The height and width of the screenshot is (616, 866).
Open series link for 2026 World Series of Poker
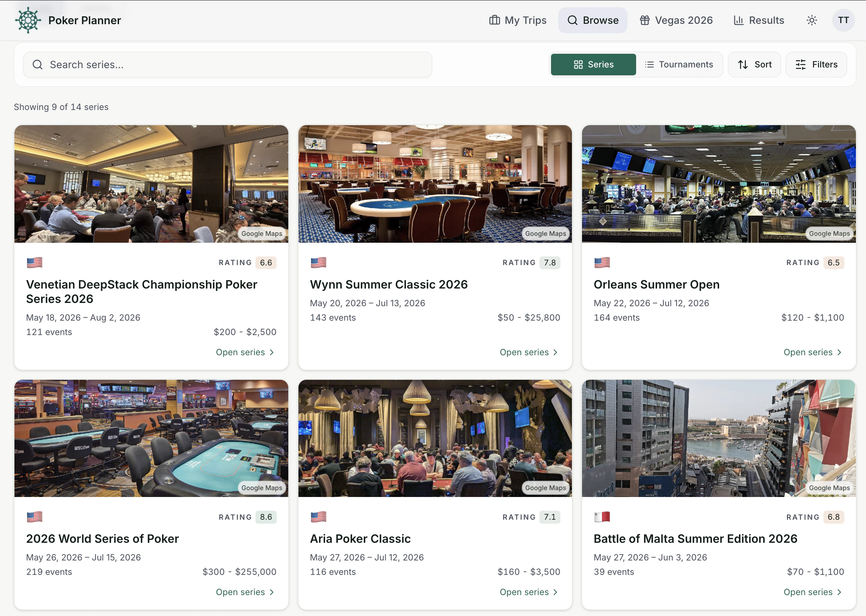245,592
